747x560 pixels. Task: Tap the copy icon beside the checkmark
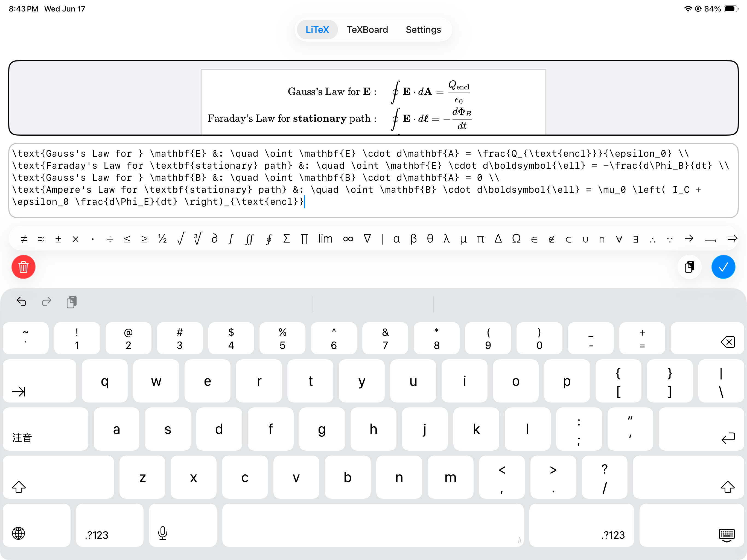coord(689,267)
